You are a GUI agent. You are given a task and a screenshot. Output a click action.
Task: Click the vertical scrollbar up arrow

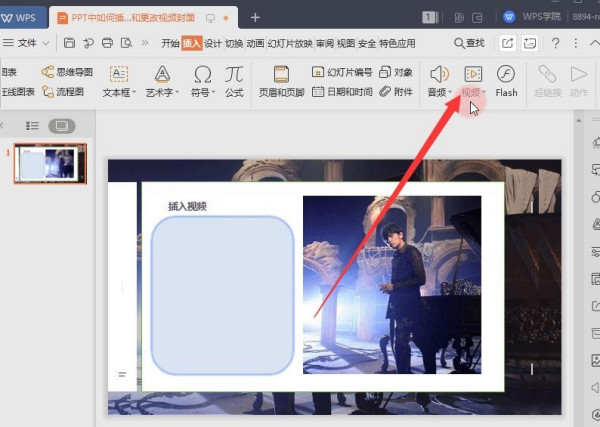point(579,121)
